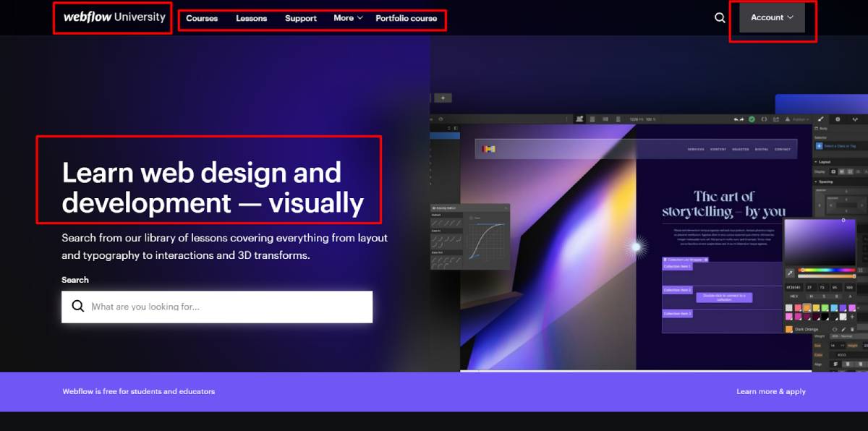
Task: Click the green status checkmark in the preview toolbar
Action: (752, 119)
